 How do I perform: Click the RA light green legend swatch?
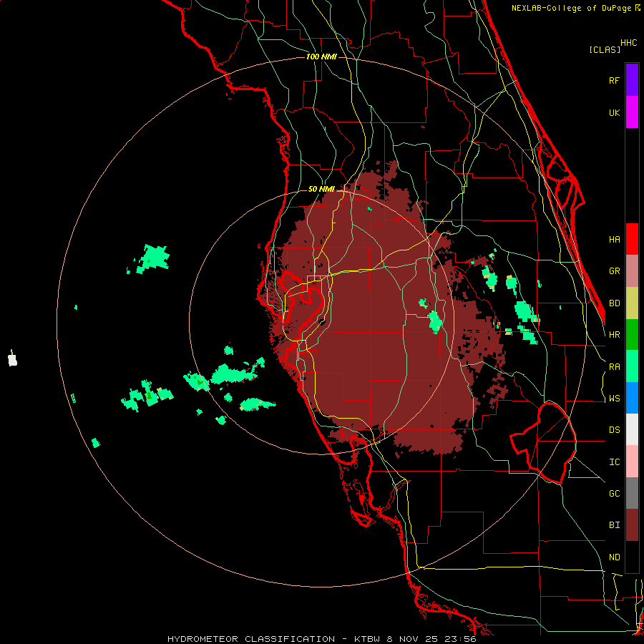tap(632, 366)
